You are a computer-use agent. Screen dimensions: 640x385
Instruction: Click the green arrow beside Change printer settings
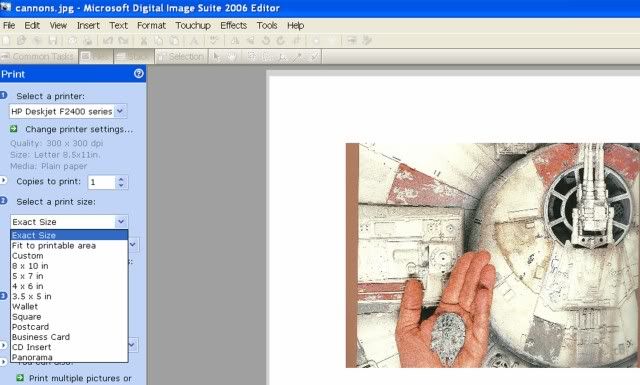pyautogui.click(x=13, y=129)
